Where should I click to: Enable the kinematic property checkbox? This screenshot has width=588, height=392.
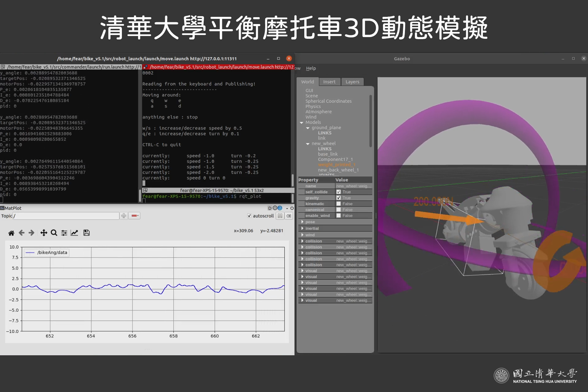(x=339, y=204)
